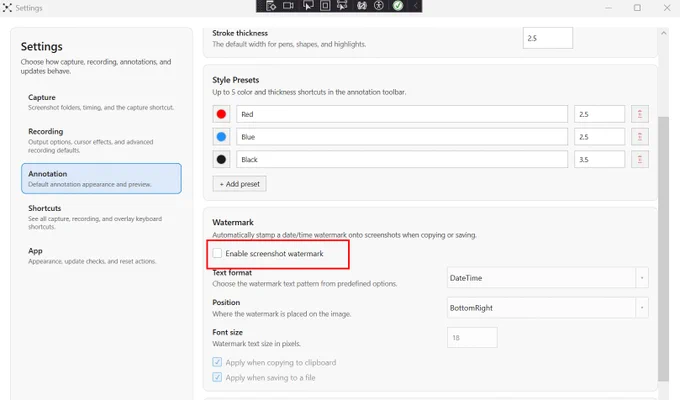Select the Annotation settings section
This screenshot has height=400, width=680.
101,178
